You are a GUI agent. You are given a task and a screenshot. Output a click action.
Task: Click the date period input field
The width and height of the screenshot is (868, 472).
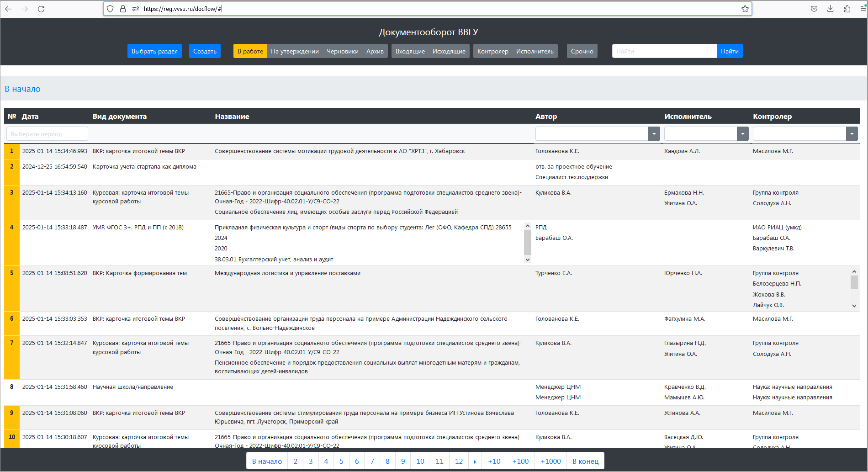[47, 134]
